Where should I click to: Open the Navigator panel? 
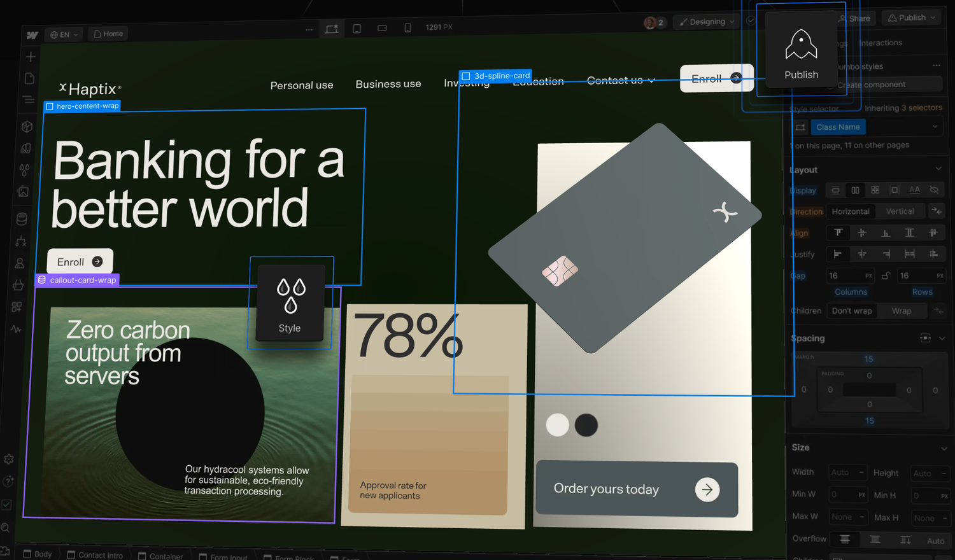click(29, 99)
